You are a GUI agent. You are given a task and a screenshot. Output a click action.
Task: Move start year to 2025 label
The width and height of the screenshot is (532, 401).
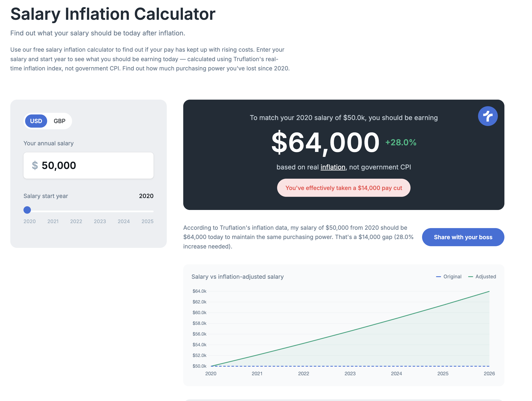147,221
